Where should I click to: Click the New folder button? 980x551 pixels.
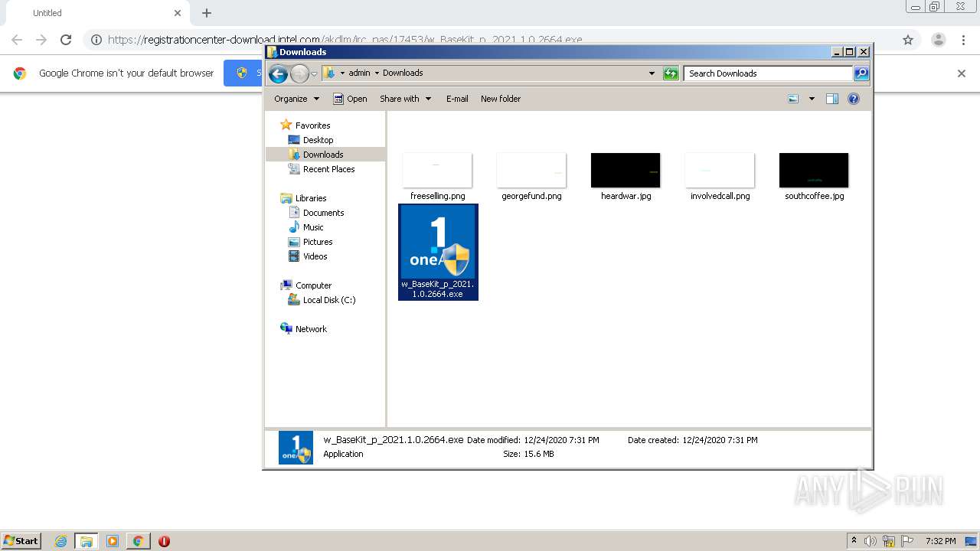[x=501, y=99]
